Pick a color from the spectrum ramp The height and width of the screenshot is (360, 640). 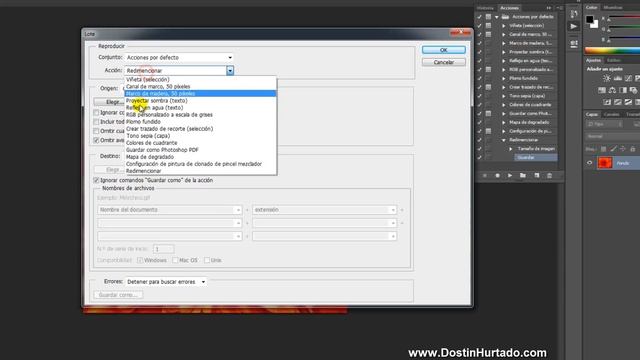pyautogui.click(x=612, y=51)
